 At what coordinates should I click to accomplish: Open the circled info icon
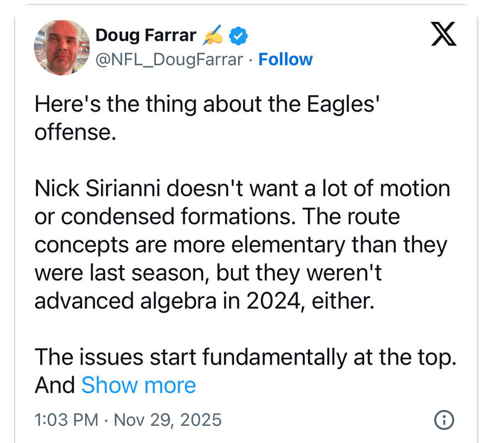click(443, 420)
